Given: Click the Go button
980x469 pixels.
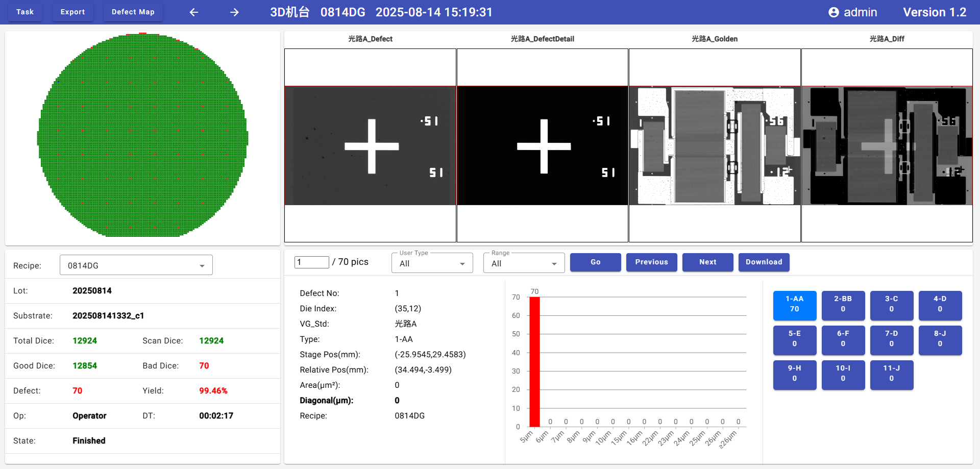Looking at the screenshot, I should [595, 262].
